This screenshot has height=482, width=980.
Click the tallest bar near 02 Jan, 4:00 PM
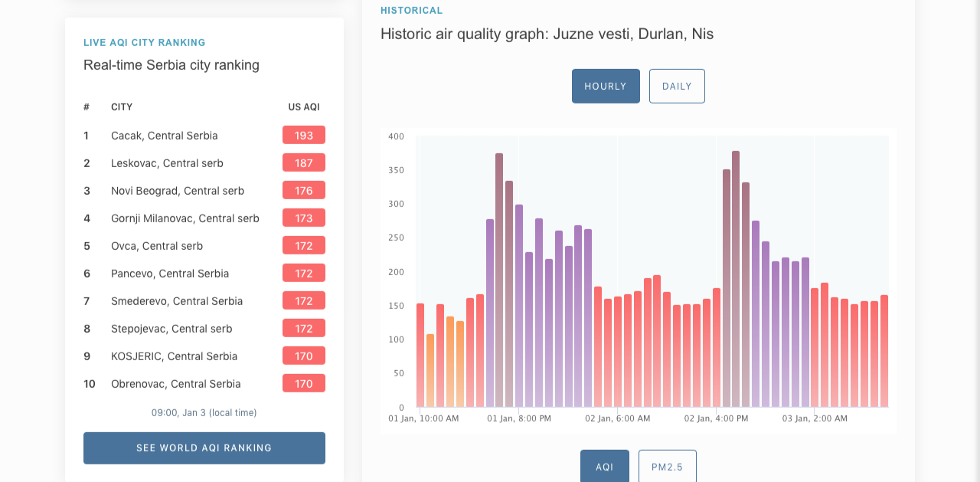736,280
